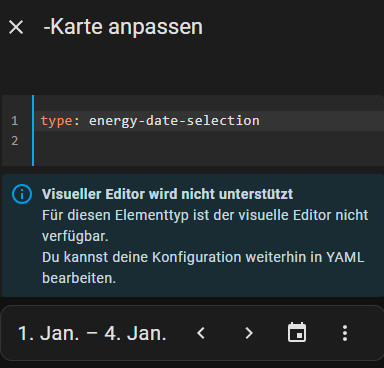Click the blue info circle icon
This screenshot has width=384, height=368.
[22, 194]
